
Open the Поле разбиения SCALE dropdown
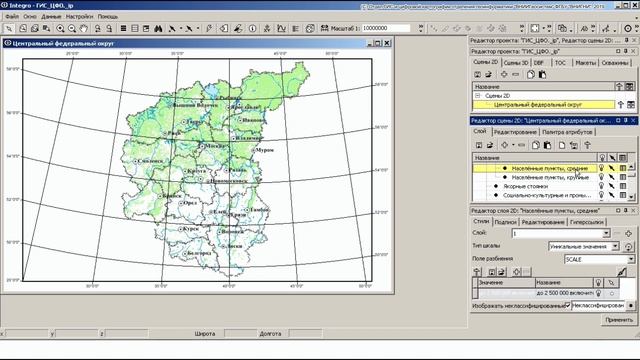pos(631,259)
